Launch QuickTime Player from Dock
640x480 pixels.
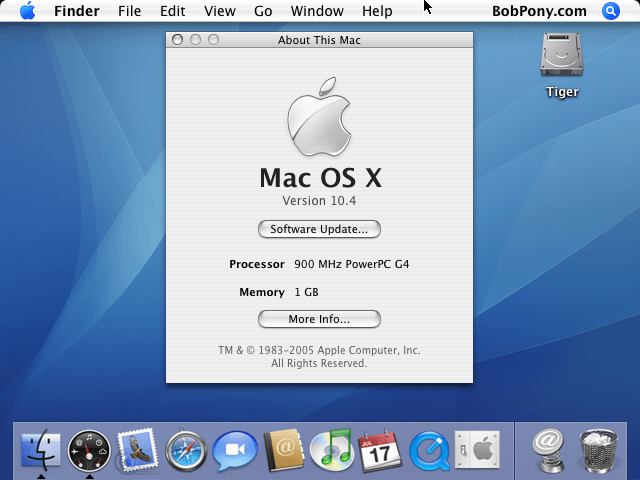pos(428,450)
